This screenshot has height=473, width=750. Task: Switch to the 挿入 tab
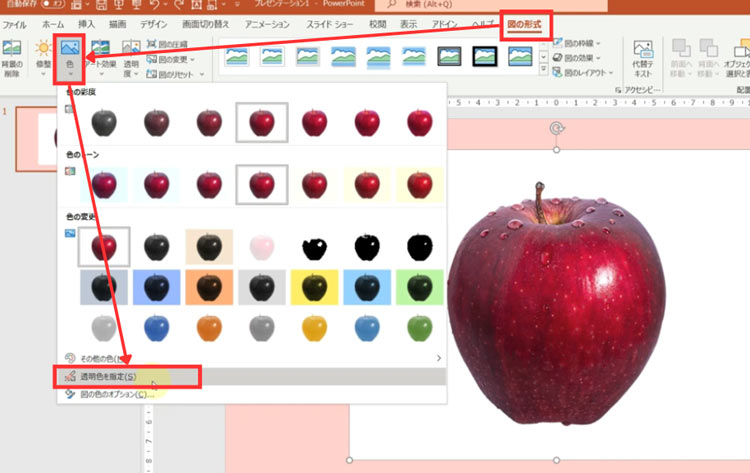86,24
